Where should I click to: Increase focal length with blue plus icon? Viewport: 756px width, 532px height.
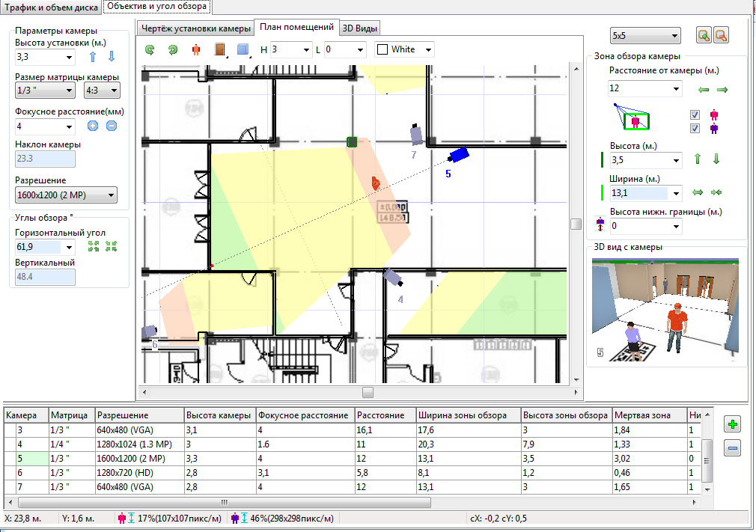coord(93,126)
